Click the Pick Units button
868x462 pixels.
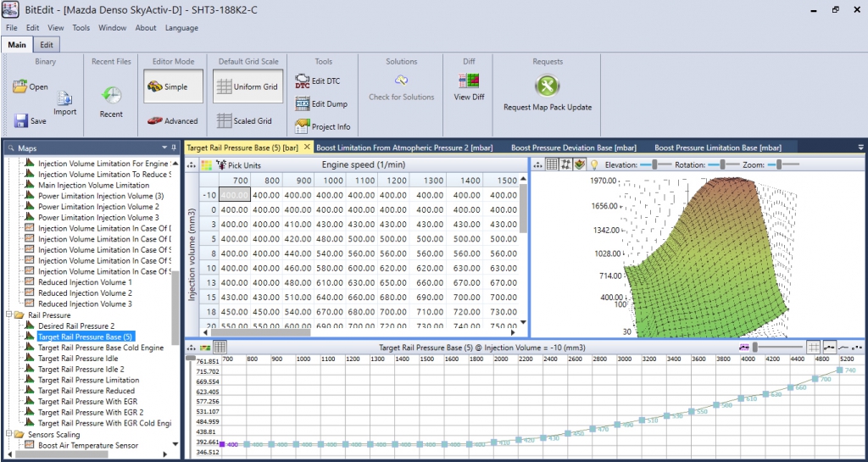(238, 165)
